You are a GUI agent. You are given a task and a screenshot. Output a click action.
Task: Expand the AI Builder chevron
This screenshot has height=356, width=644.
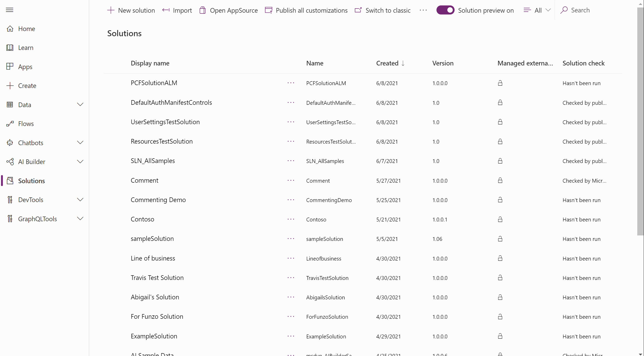pos(80,162)
